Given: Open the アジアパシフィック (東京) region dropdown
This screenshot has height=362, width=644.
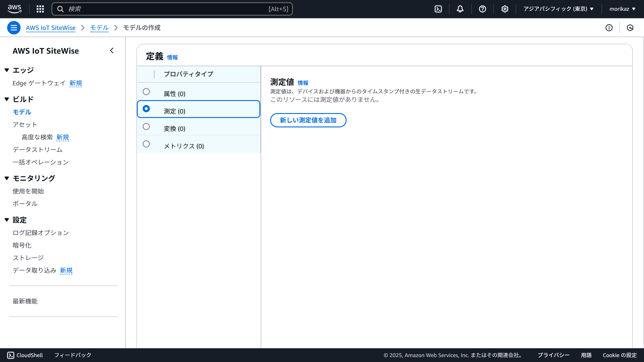Looking at the screenshot, I should (559, 9).
